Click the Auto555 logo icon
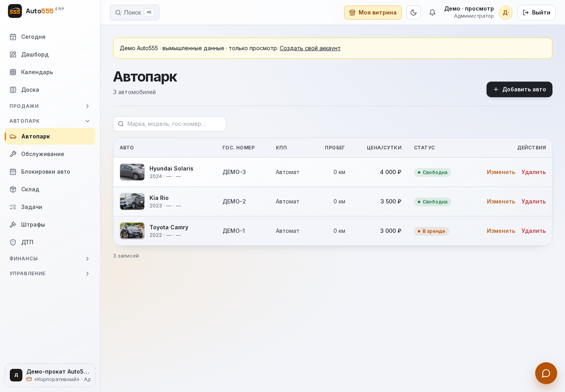The height and width of the screenshot is (392, 565). (15, 11)
